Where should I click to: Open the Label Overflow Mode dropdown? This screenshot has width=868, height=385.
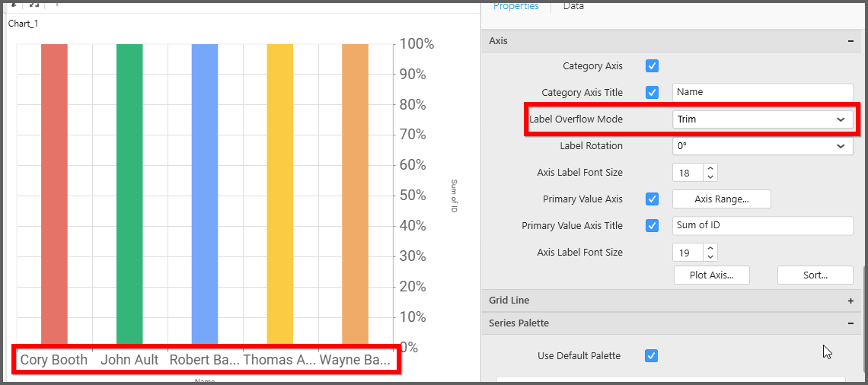coord(762,119)
